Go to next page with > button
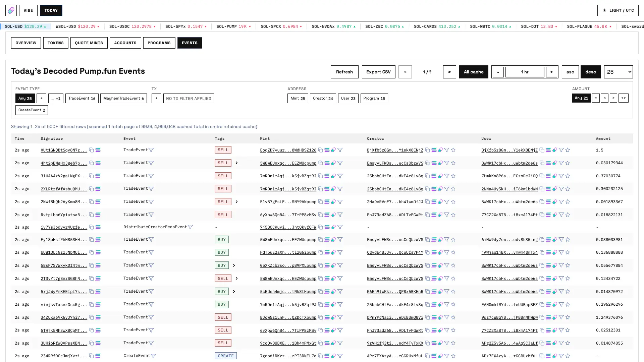Screen dimensions: 644x362 pyautogui.click(x=449, y=72)
